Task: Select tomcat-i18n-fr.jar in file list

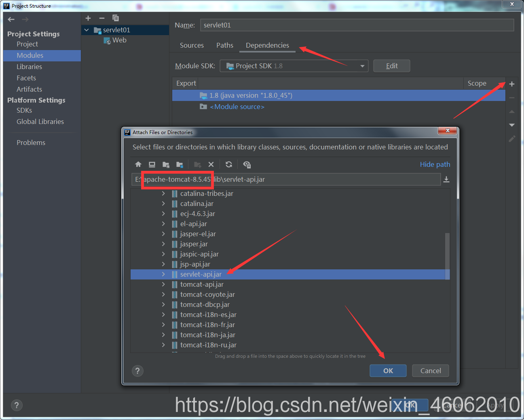Action: tap(207, 325)
